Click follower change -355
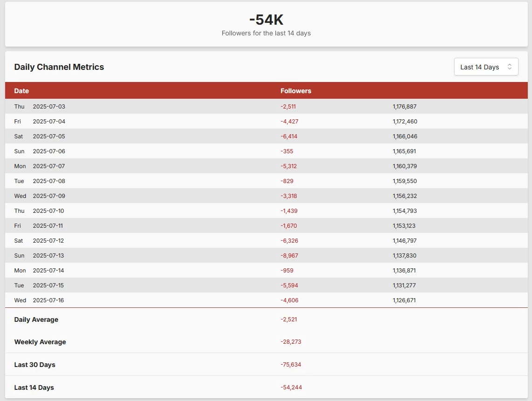532x401 pixels. tap(286, 151)
